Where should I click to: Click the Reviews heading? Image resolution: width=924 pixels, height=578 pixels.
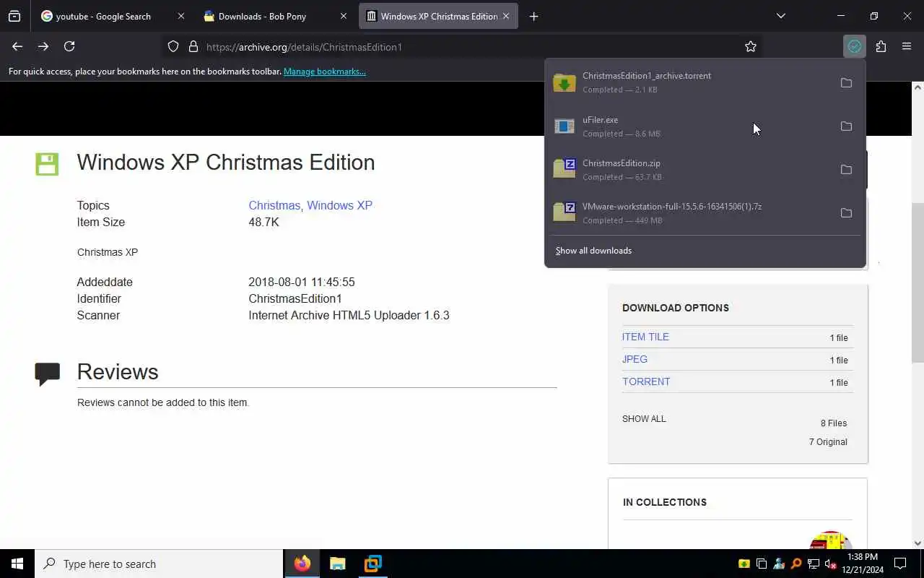[118, 371]
